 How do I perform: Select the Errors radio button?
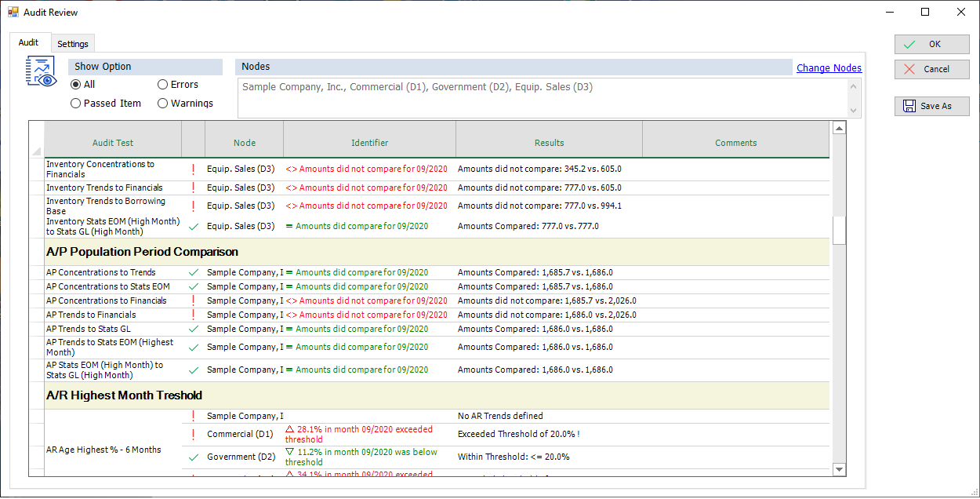163,85
